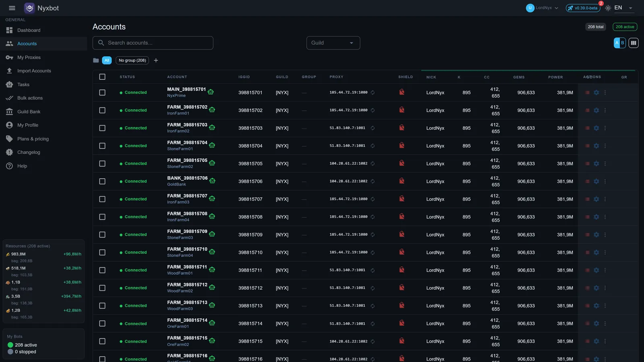The image size is (644, 362).
Task: Check the box for MAIN_398815701
Action: 102,93
